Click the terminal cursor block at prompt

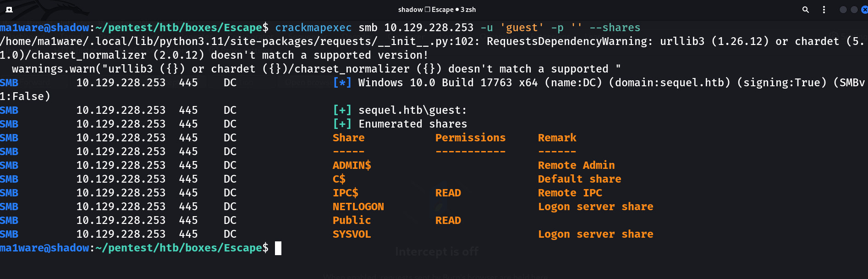278,248
